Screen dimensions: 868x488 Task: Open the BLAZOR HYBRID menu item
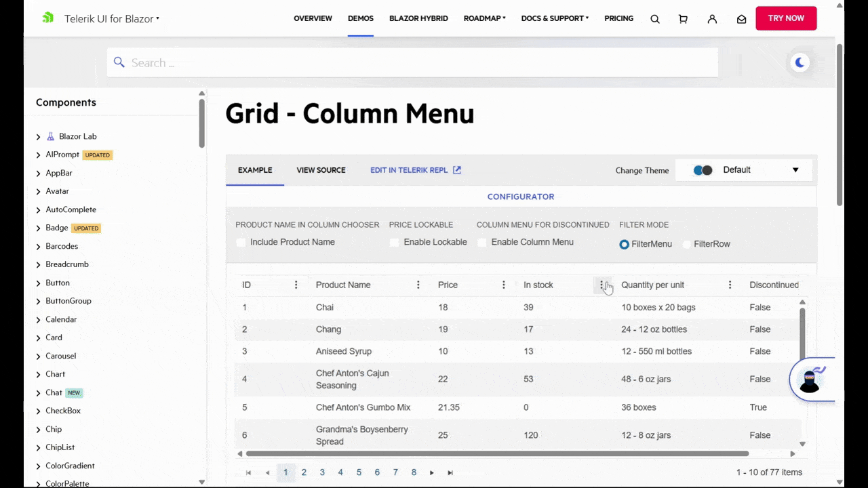(418, 18)
